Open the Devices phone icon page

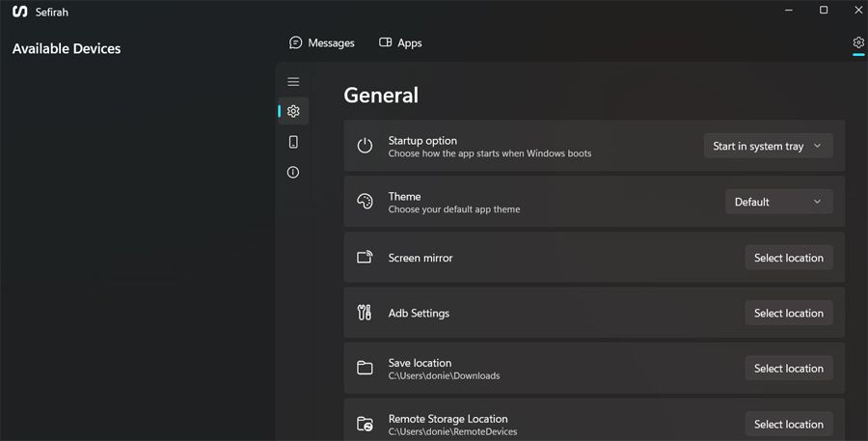click(293, 142)
